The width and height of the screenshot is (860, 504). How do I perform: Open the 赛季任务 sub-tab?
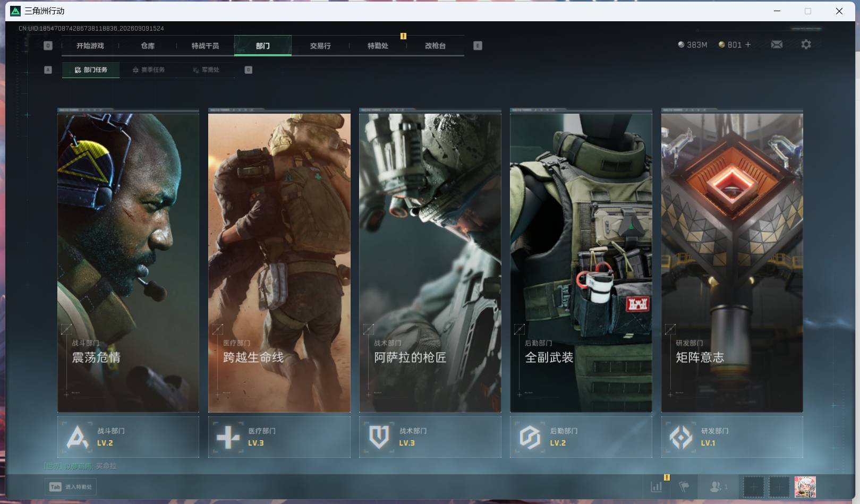[149, 70]
